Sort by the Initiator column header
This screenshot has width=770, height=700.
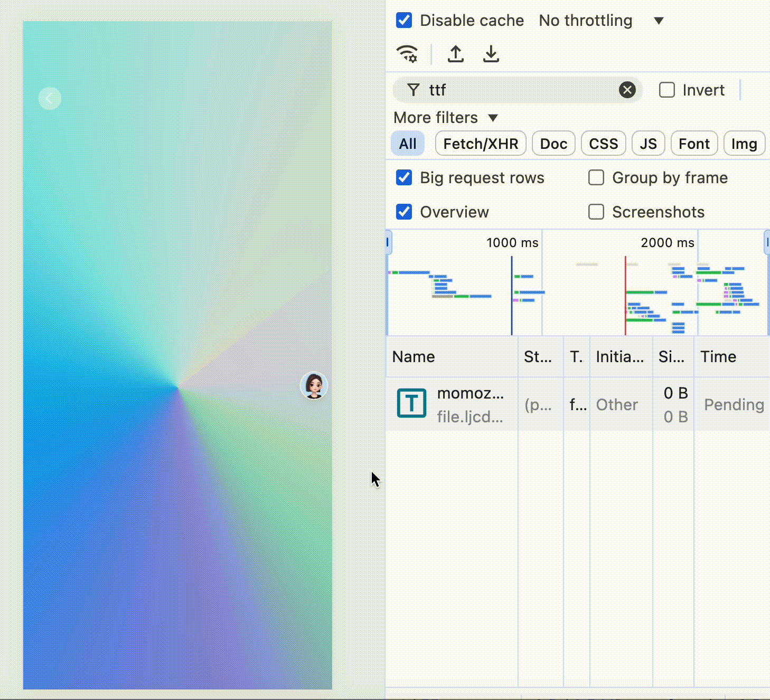621,357
